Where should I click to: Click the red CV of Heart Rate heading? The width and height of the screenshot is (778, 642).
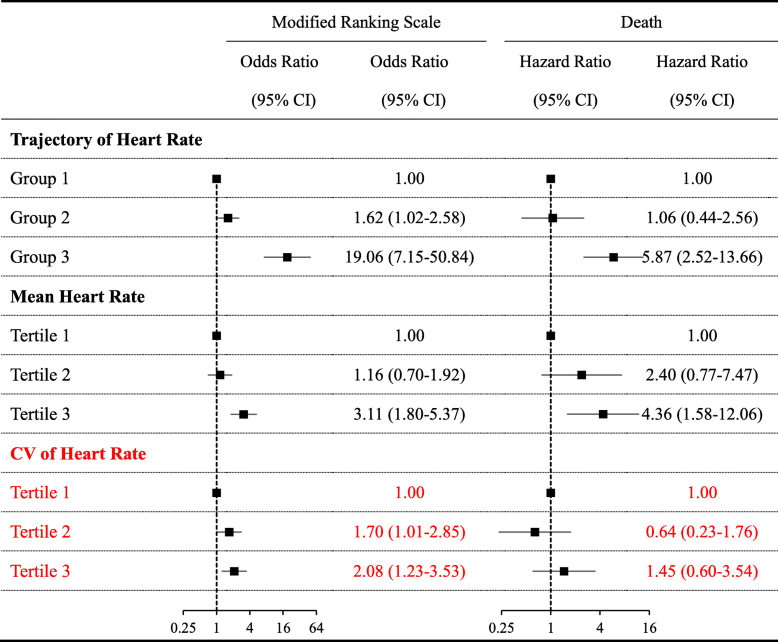pyautogui.click(x=78, y=454)
